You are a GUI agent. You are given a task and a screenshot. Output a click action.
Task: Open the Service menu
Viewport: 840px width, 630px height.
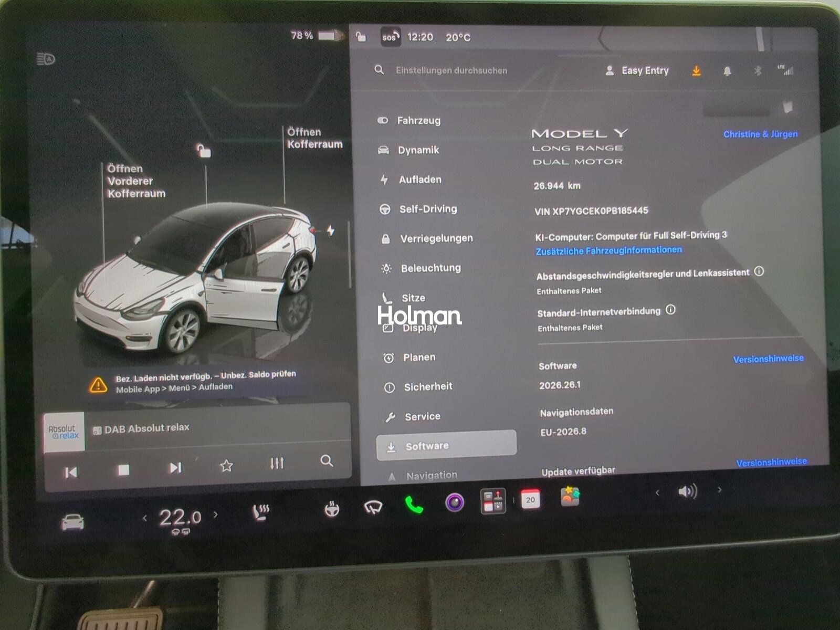(413, 417)
